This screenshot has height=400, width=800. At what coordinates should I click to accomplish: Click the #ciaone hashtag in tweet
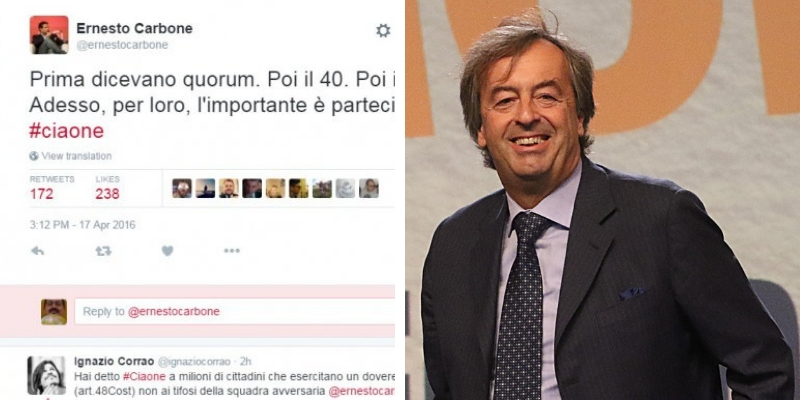click(x=66, y=131)
